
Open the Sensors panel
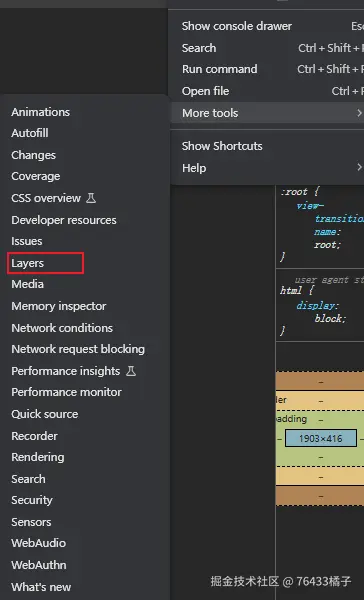[x=31, y=522]
